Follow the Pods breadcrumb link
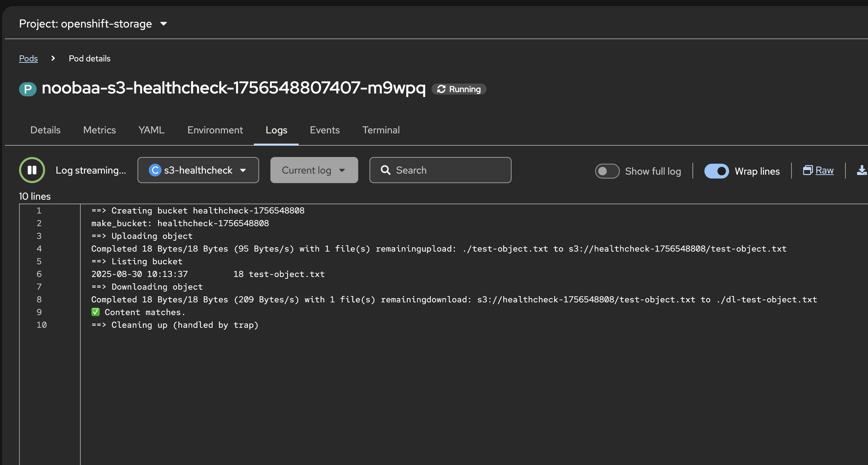Viewport: 868px width, 465px height. 28,58
